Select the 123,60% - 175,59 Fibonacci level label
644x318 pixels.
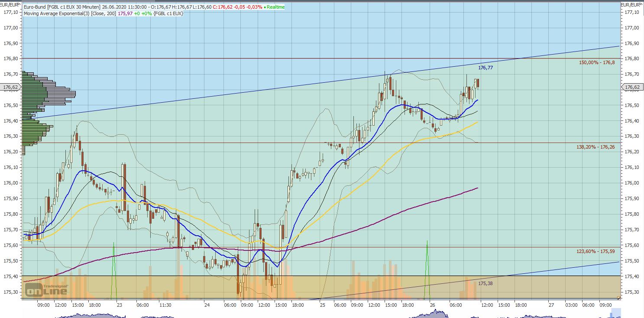[595, 251]
